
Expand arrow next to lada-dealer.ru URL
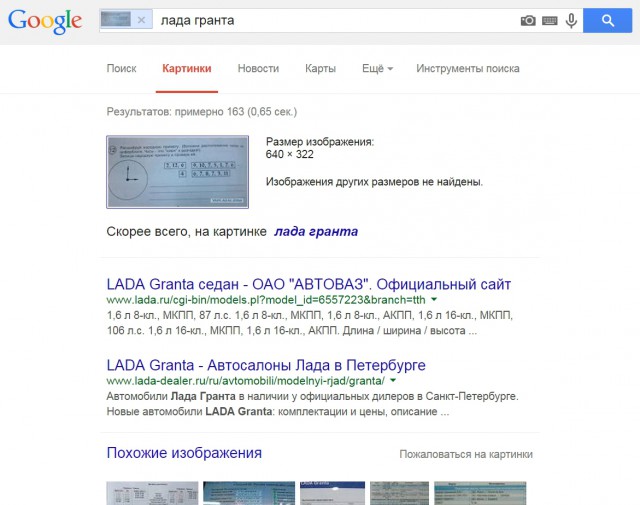coord(393,380)
